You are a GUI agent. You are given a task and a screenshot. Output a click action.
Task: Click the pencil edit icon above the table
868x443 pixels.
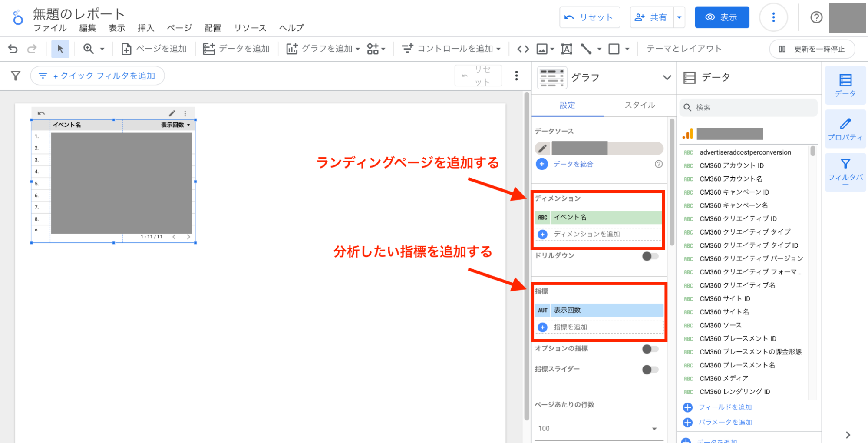[172, 113]
